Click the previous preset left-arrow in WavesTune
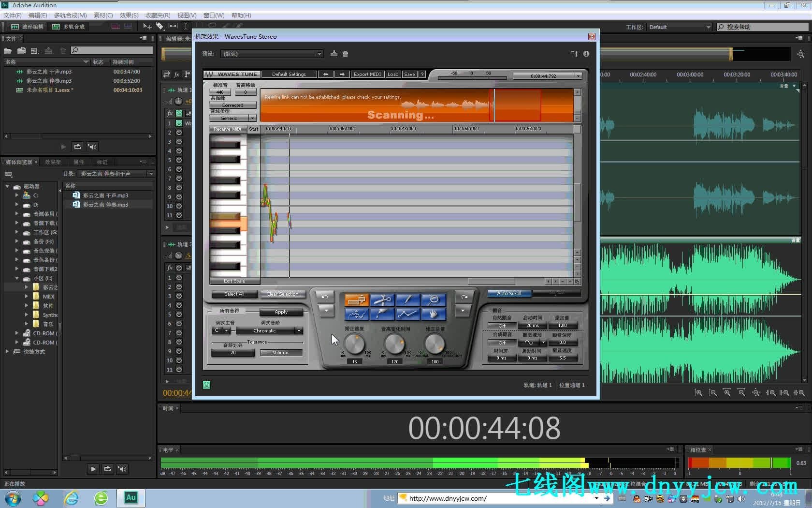The height and width of the screenshot is (508, 812). click(326, 74)
